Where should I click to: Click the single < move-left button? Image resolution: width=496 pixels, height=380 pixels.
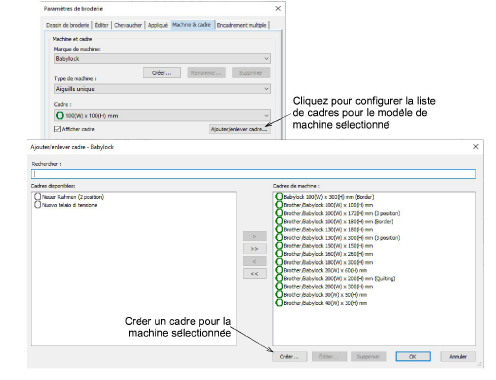[255, 261]
